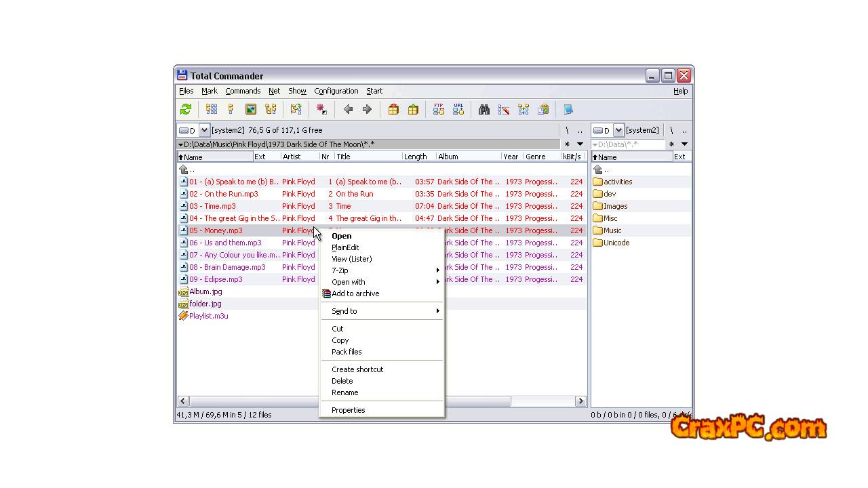Click the Length column header

416,157
